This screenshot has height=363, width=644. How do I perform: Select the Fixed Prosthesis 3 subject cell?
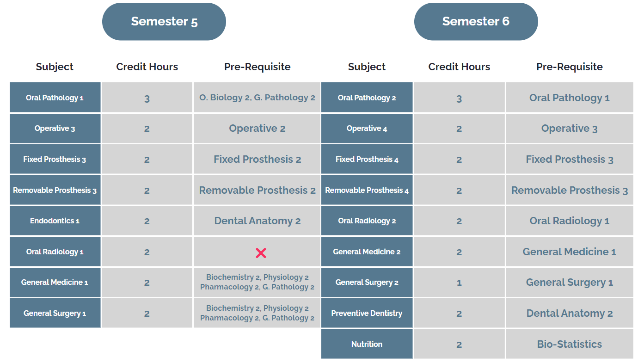click(55, 160)
